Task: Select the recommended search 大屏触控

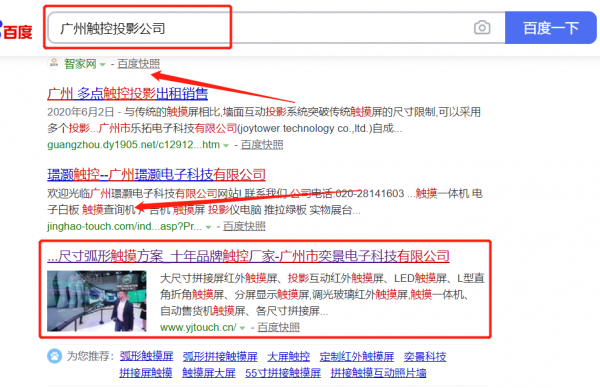Action: pyautogui.click(x=289, y=356)
